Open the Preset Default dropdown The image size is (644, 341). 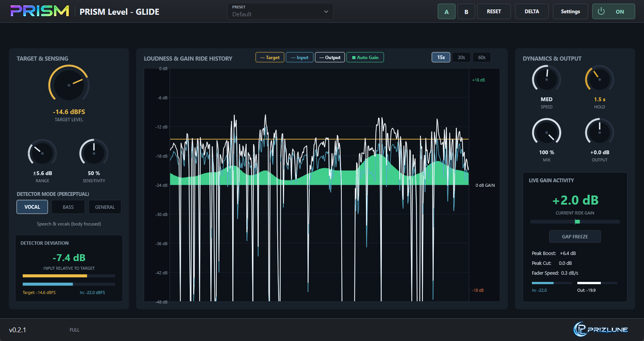(280, 11)
